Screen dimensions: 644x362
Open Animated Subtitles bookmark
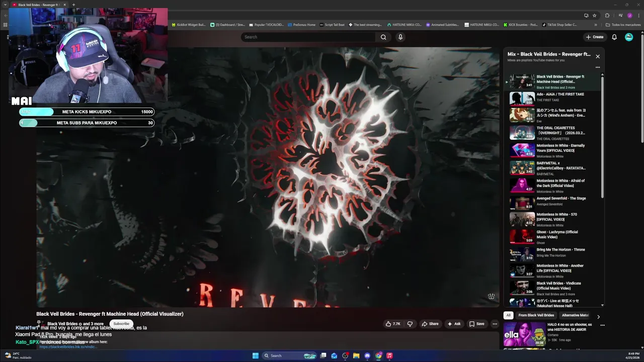click(442, 25)
